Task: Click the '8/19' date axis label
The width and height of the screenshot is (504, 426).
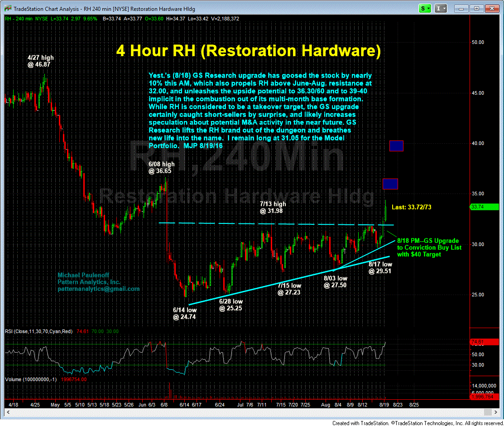Action: pos(384,405)
